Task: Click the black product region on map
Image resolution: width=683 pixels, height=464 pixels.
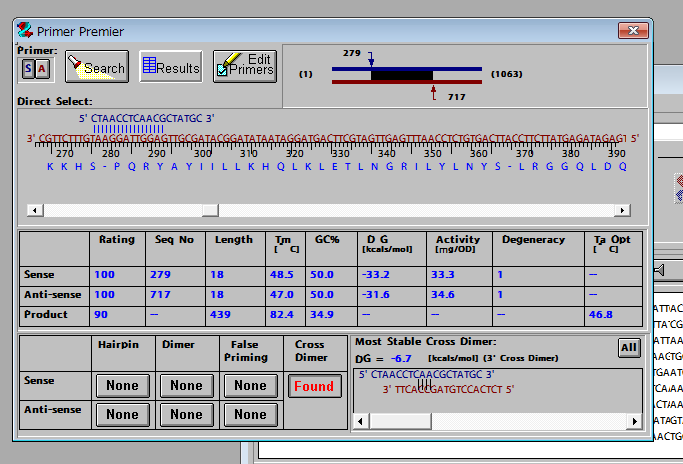Action: point(401,75)
